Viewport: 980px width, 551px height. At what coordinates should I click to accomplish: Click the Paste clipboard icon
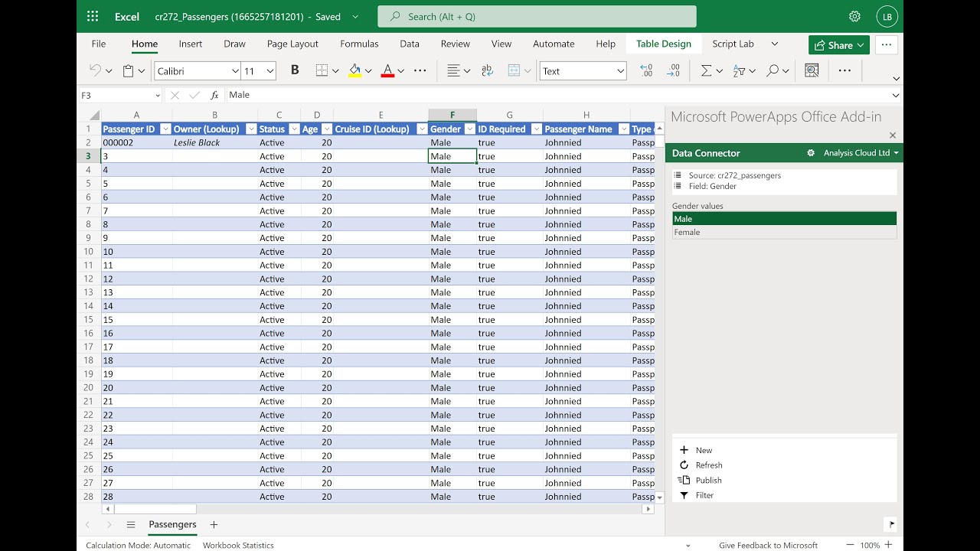point(129,70)
